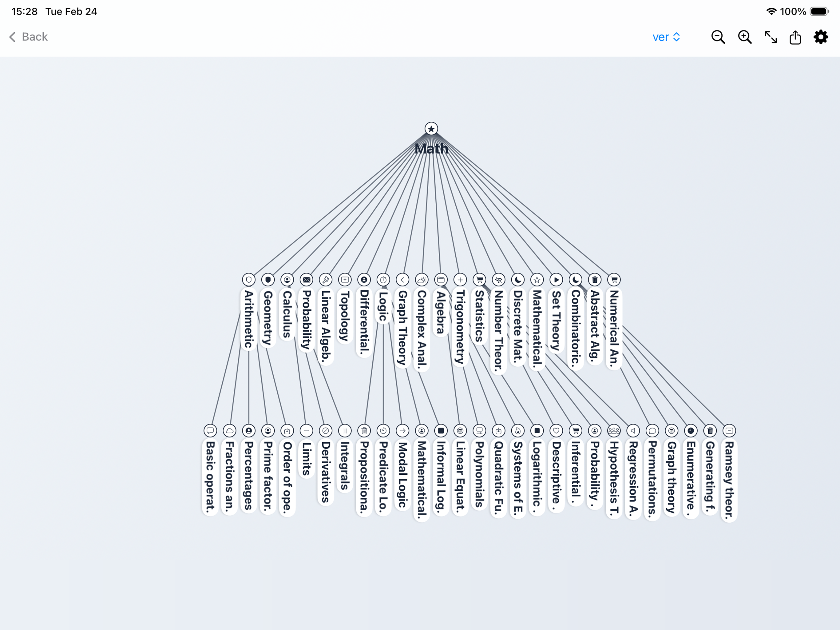Select the Basic operations leaf label
Image resolution: width=840 pixels, height=630 pixels.
[x=210, y=477]
